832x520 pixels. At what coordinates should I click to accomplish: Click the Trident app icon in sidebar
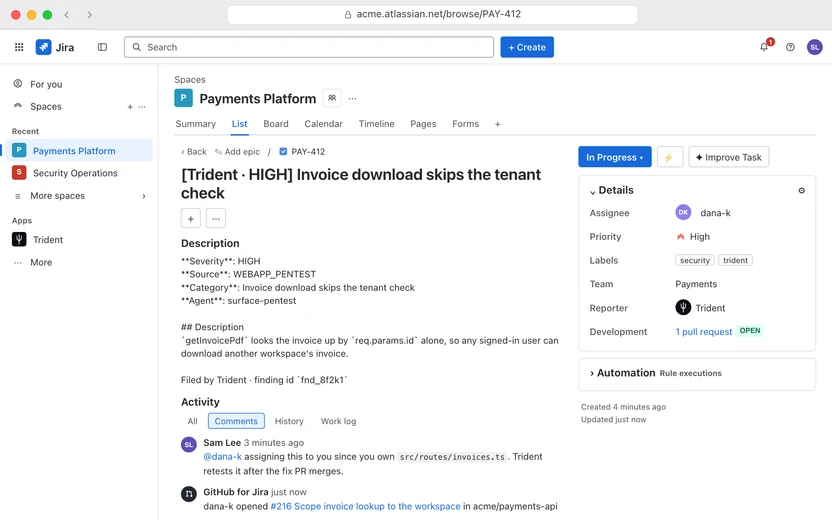[19, 240]
